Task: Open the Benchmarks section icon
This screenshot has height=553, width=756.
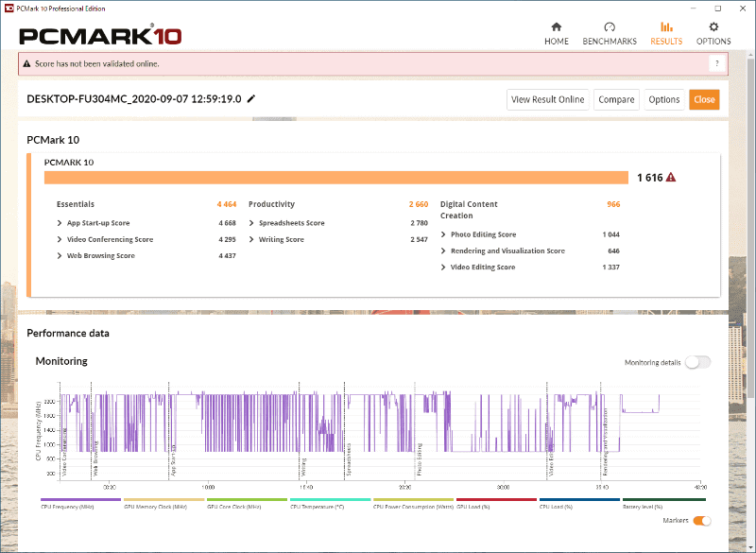Action: pos(610,32)
